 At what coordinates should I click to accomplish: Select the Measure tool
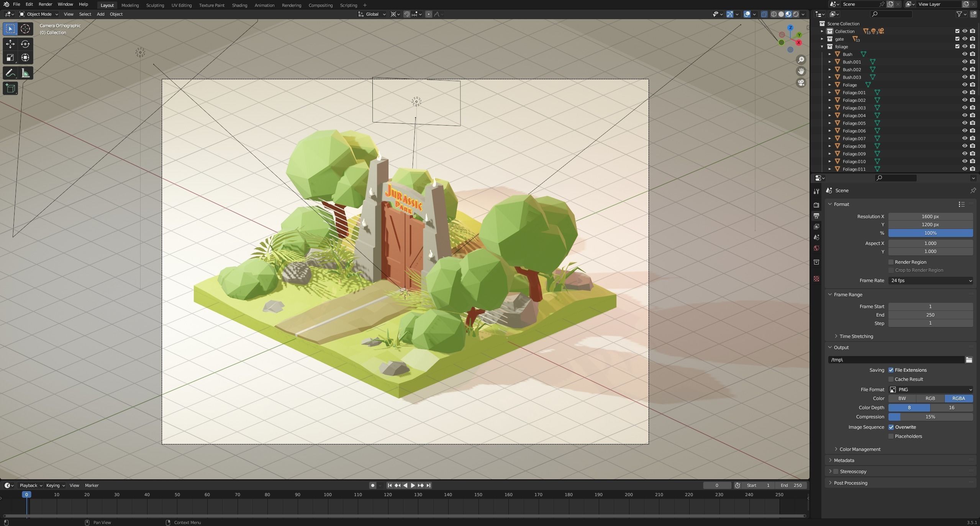(25, 73)
